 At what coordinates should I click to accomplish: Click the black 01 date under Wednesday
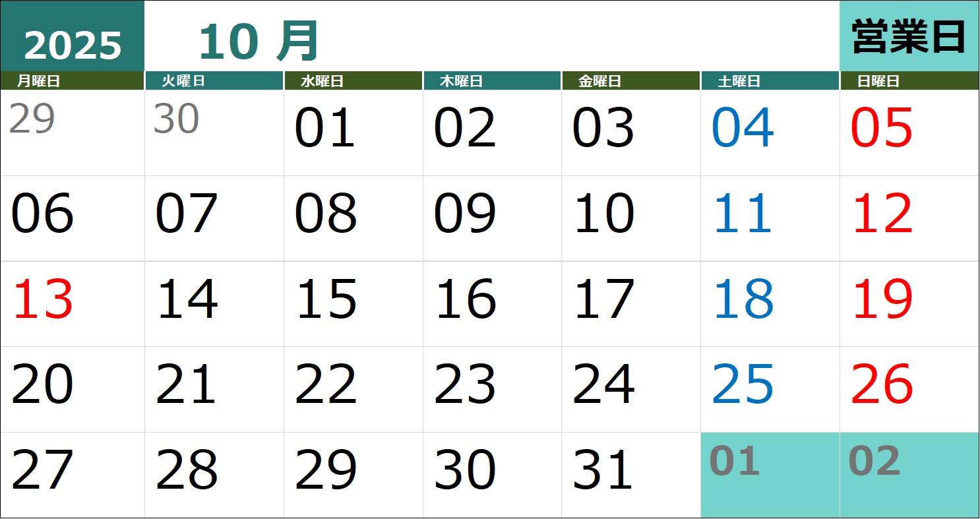tap(324, 128)
